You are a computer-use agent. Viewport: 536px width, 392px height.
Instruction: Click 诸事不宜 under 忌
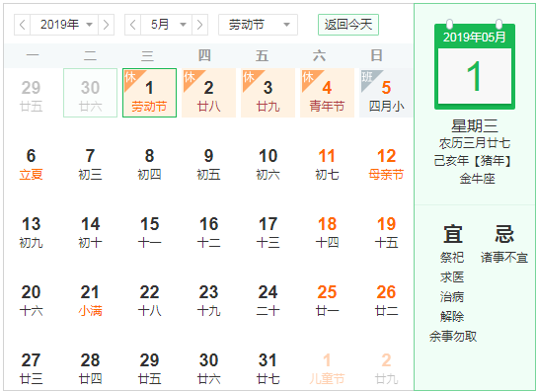[504, 258]
